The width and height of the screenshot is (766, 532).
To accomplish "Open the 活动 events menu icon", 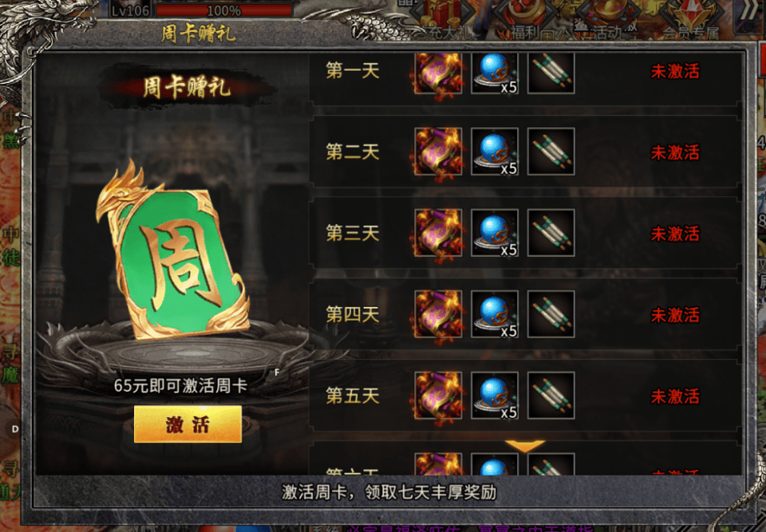I will pos(608,18).
